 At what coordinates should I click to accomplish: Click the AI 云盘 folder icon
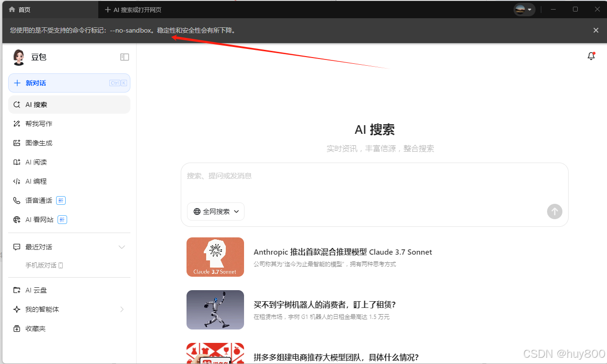click(17, 290)
